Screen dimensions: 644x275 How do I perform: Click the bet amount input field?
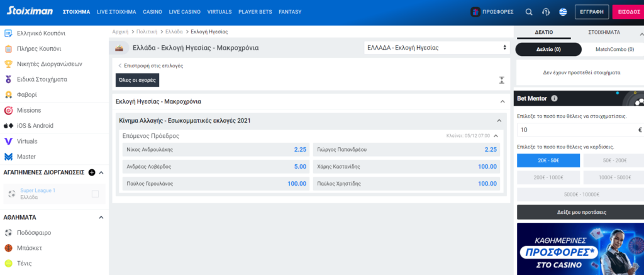pos(580,130)
